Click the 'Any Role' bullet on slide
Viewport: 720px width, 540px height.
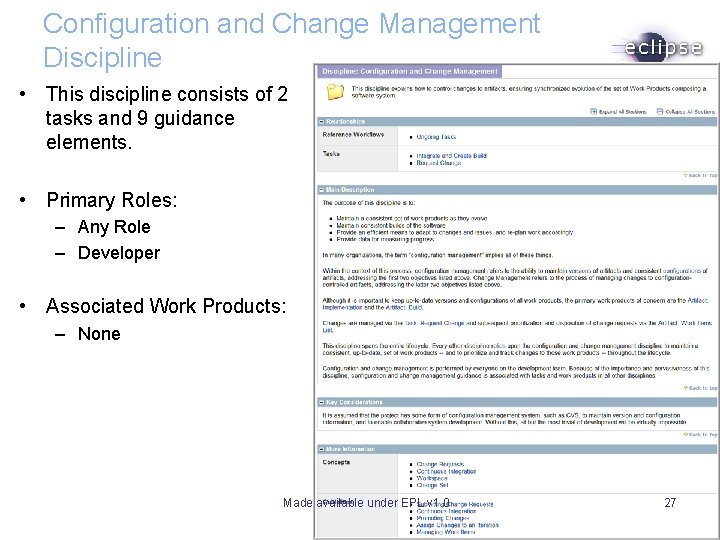coord(114,227)
